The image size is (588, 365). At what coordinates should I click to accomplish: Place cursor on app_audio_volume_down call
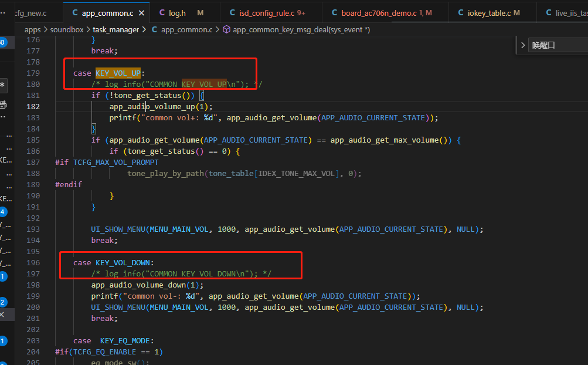(138, 285)
